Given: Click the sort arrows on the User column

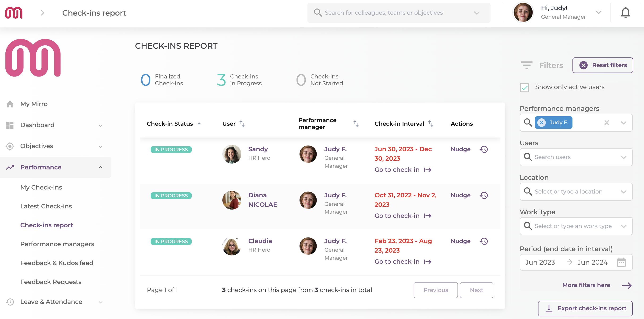Looking at the screenshot, I should point(242,123).
